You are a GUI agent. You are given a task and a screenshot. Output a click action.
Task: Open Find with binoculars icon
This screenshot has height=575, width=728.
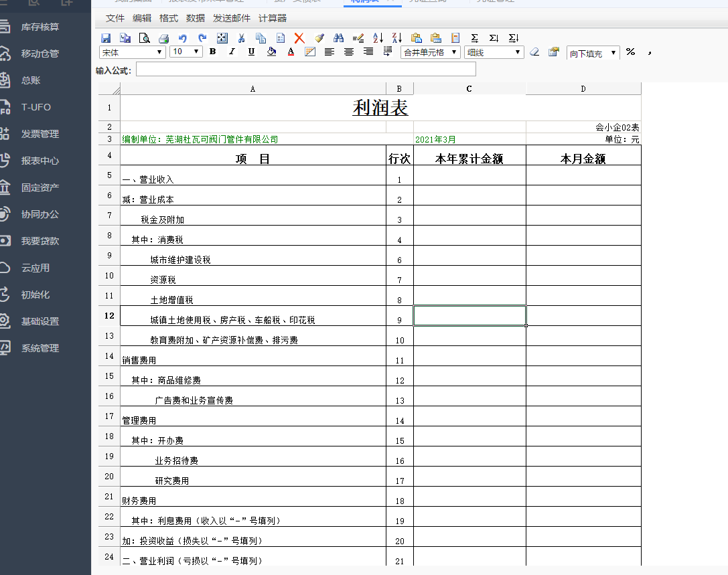pos(338,38)
